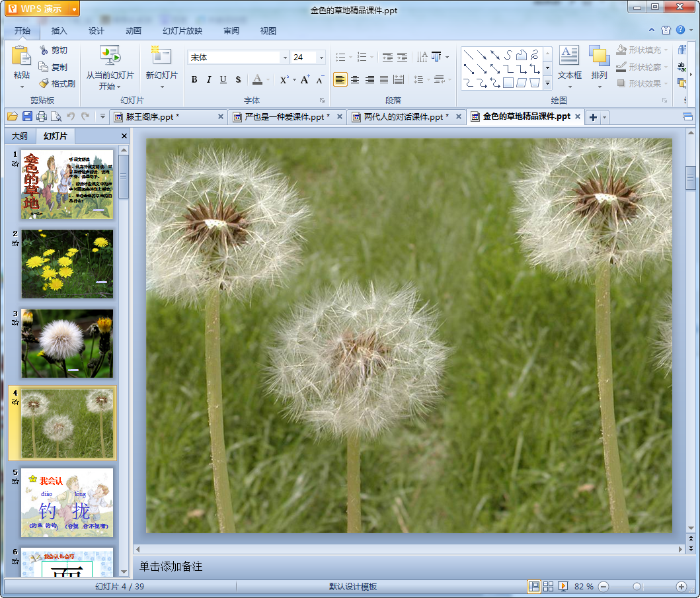Open the Slide Show ribbon tab

point(182,31)
